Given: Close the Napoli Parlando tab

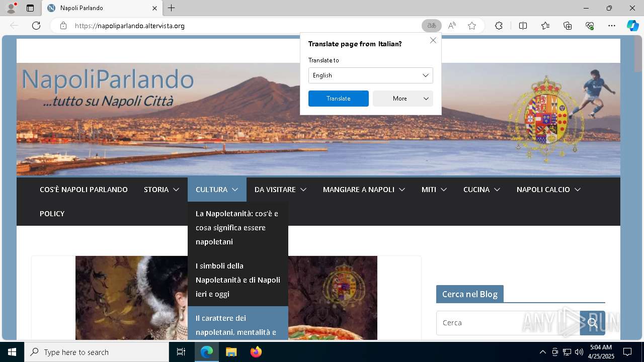Looking at the screenshot, I should (x=154, y=8).
